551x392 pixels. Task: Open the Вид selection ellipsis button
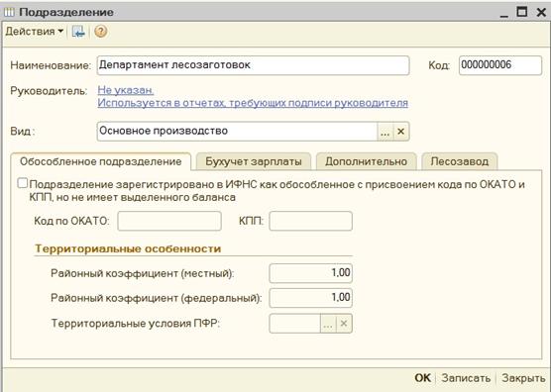click(x=386, y=132)
